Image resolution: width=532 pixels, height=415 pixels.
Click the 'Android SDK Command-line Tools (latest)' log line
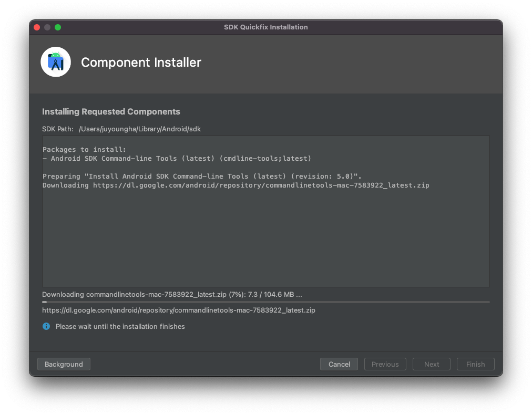pos(177,158)
